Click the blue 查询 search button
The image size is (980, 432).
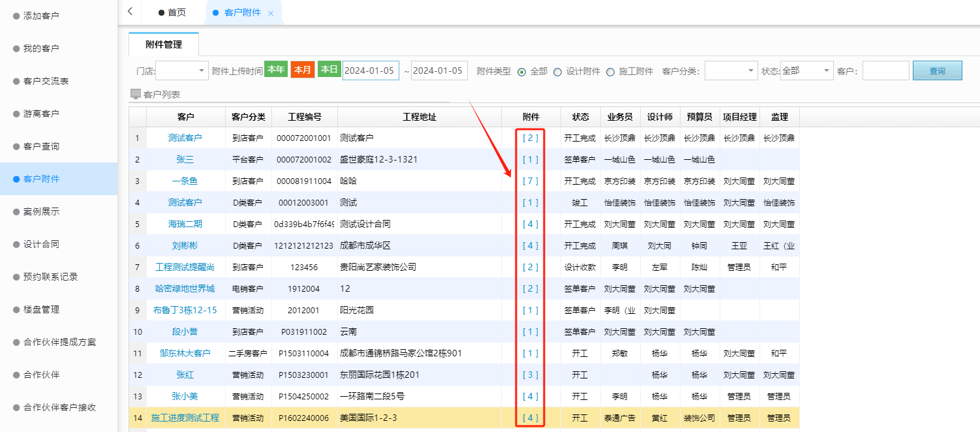[x=938, y=70]
